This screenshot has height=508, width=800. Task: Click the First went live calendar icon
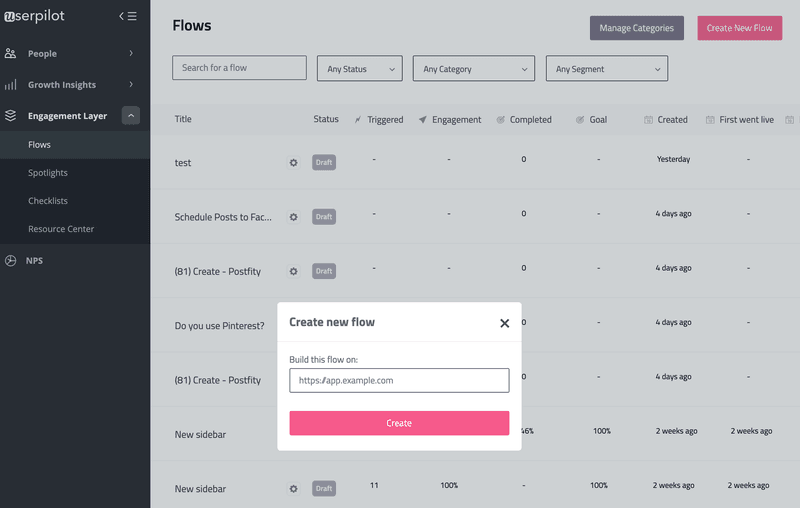click(710, 119)
